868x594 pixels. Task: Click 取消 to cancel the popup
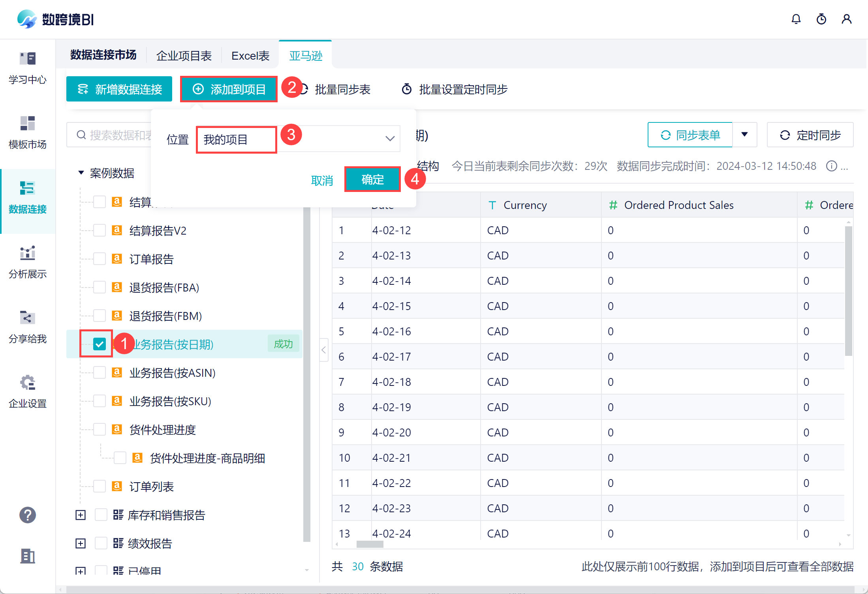tap(322, 180)
